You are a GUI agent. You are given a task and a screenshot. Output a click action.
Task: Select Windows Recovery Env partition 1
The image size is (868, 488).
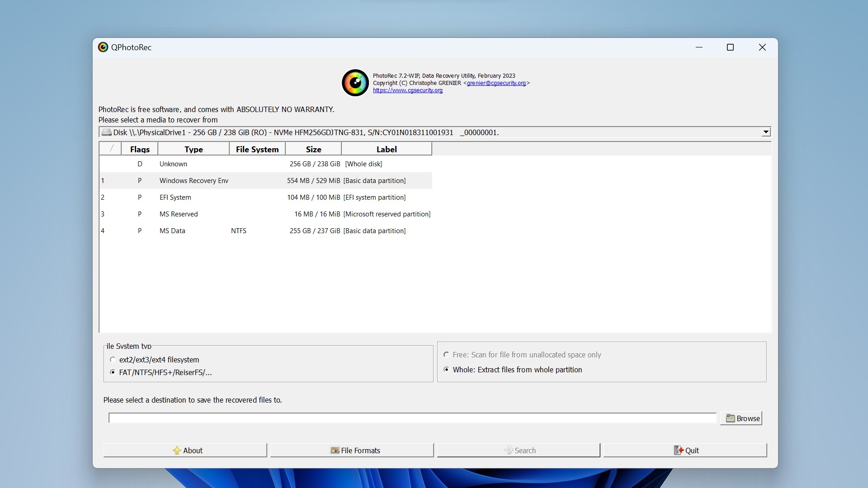(265, 180)
